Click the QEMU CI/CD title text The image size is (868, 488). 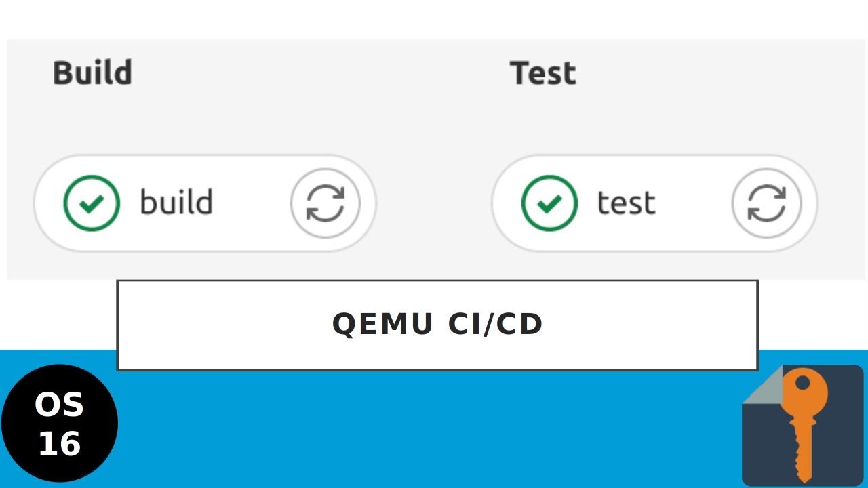coord(437,324)
